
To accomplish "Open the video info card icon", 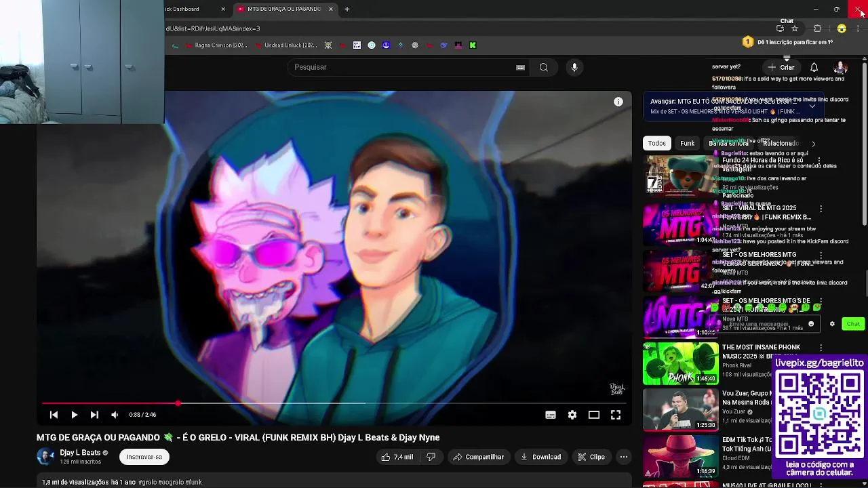I will coord(618,102).
